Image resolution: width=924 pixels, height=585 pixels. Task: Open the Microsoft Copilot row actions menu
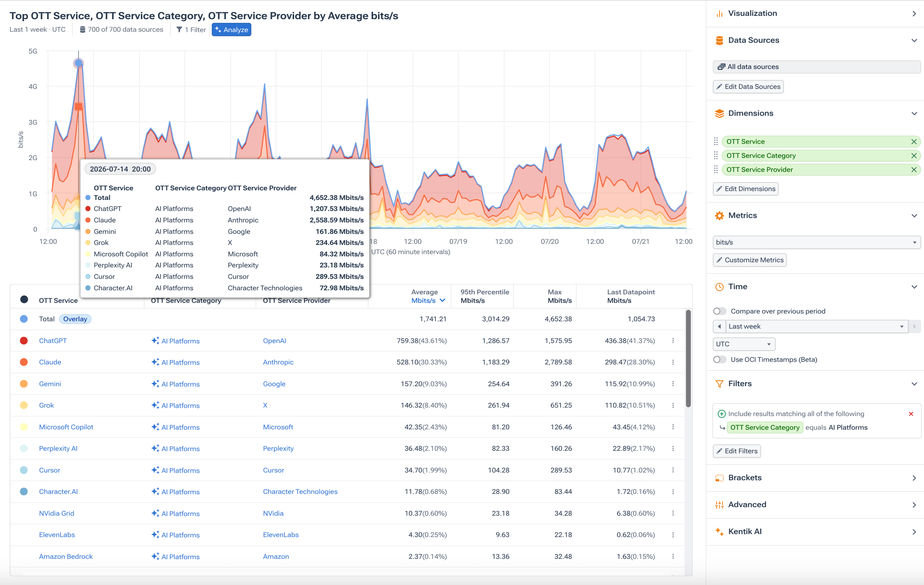[x=673, y=427]
